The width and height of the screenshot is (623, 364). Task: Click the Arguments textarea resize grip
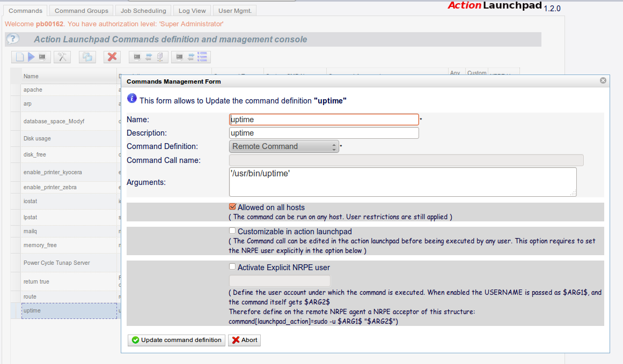573,194
